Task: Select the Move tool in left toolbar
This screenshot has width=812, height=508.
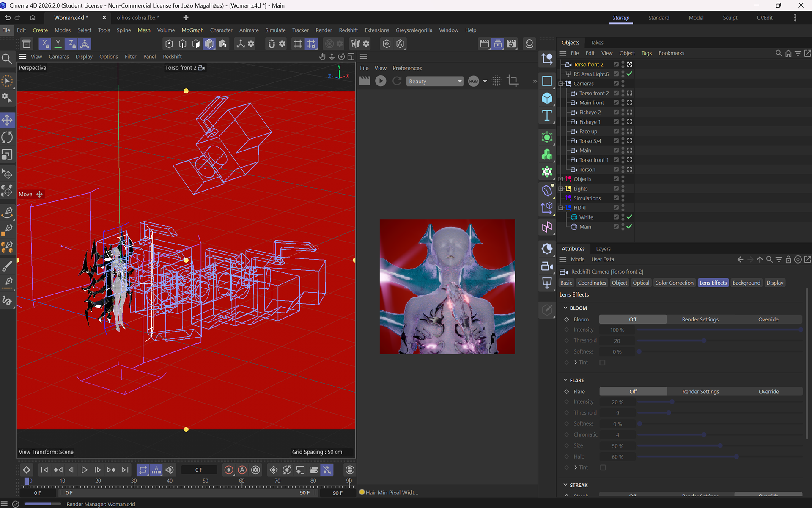Action: point(7,120)
